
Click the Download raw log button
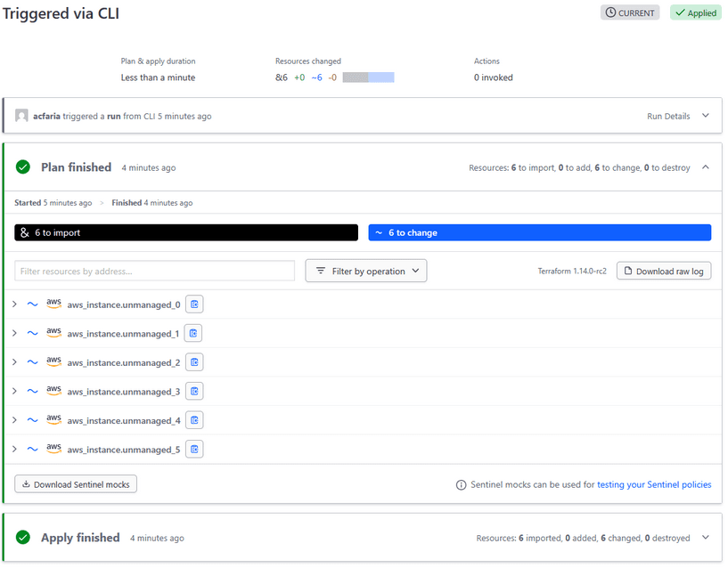coord(663,271)
